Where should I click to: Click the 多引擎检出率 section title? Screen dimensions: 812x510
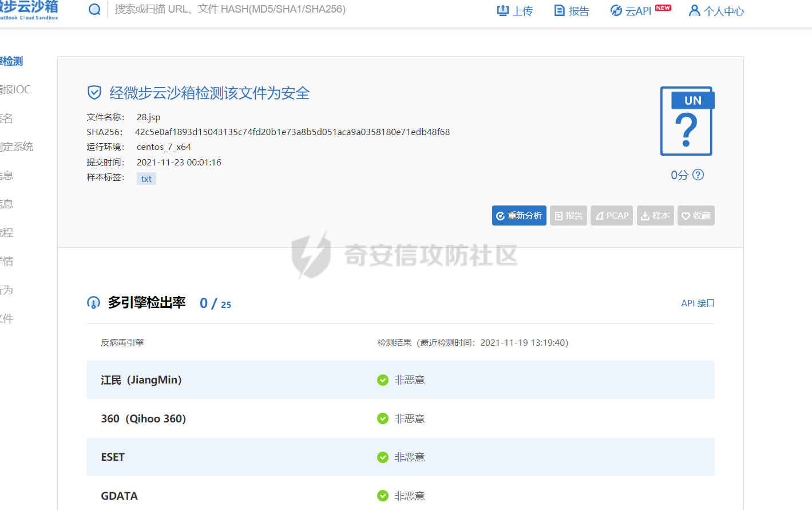pyautogui.click(x=147, y=303)
